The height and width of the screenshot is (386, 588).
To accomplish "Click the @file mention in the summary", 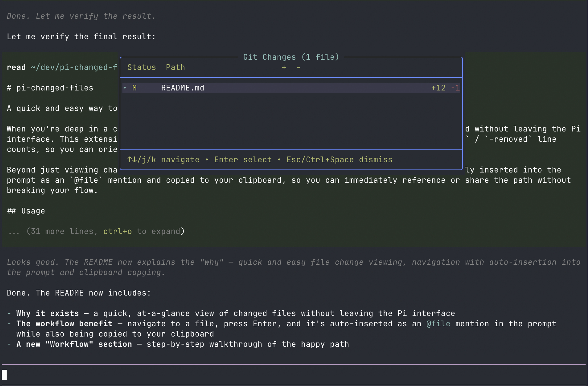I will (438, 324).
